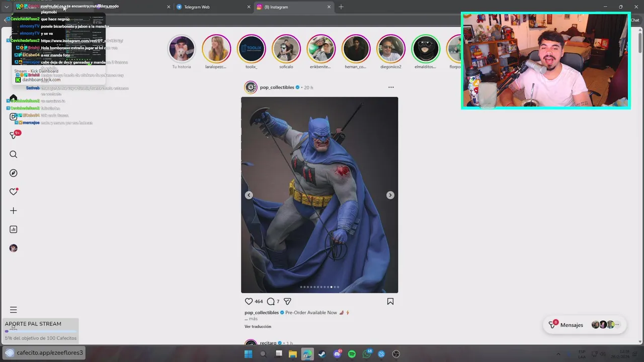Open Notifications heart icon in sidebar
The height and width of the screenshot is (362, 644).
[x=14, y=192]
